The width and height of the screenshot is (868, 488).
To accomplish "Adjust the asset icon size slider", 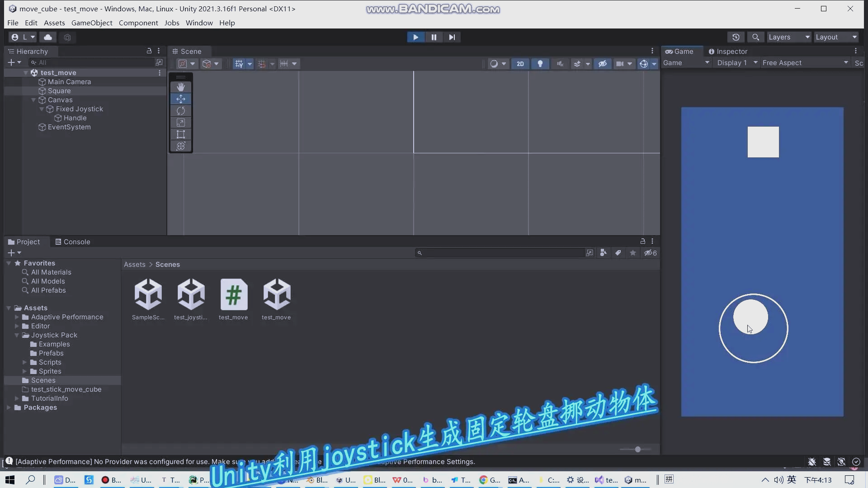I will click(x=637, y=449).
